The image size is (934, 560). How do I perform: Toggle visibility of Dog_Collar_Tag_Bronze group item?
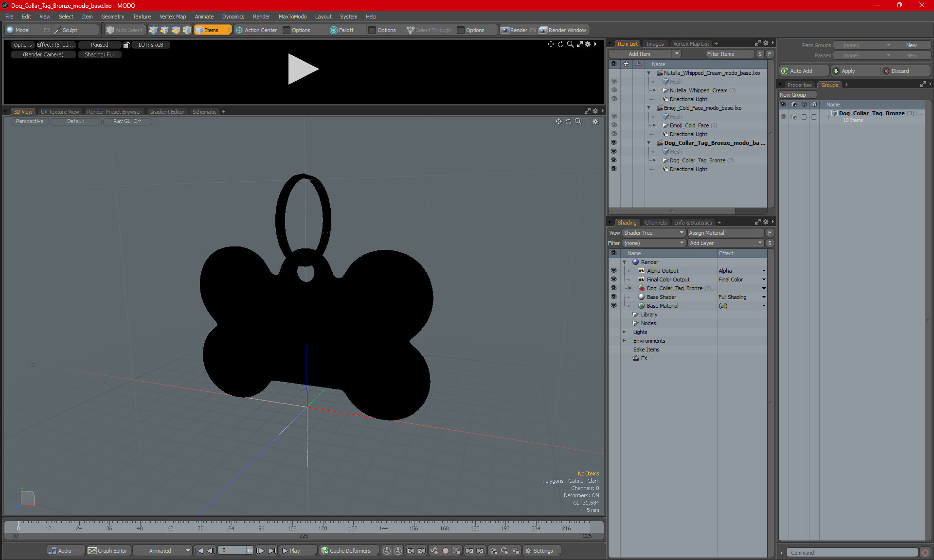click(x=613, y=160)
